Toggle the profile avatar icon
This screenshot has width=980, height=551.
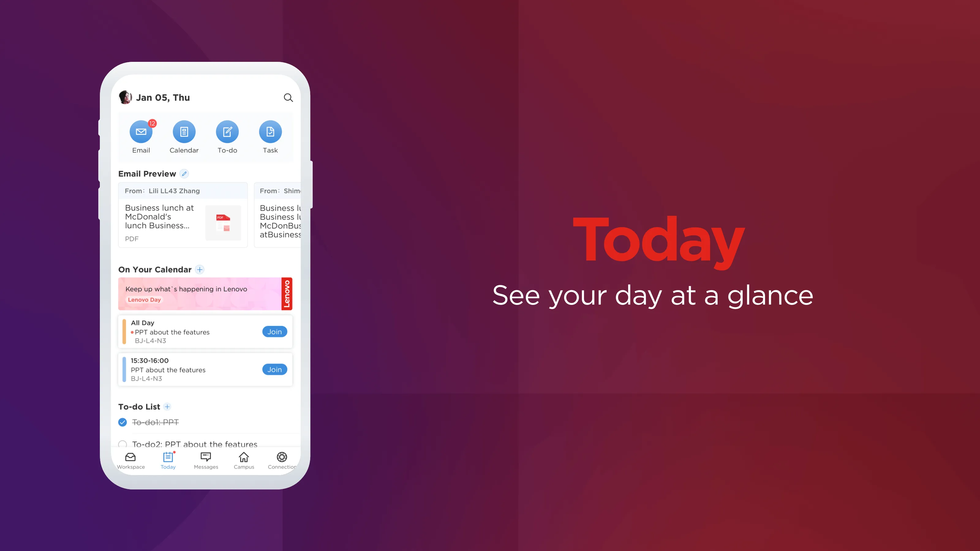click(x=125, y=97)
